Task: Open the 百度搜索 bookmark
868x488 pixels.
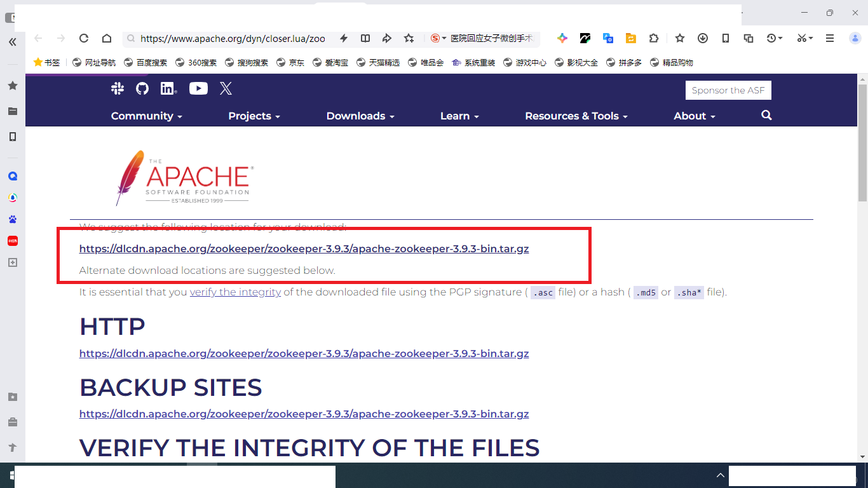Action: pyautogui.click(x=146, y=62)
